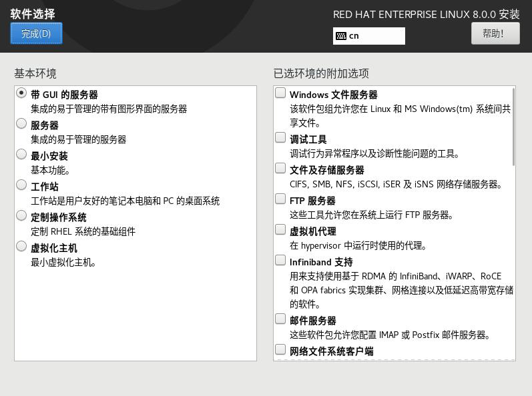Click the text 定制 RHEL 系统的基础组件

pyautogui.click(x=83, y=232)
